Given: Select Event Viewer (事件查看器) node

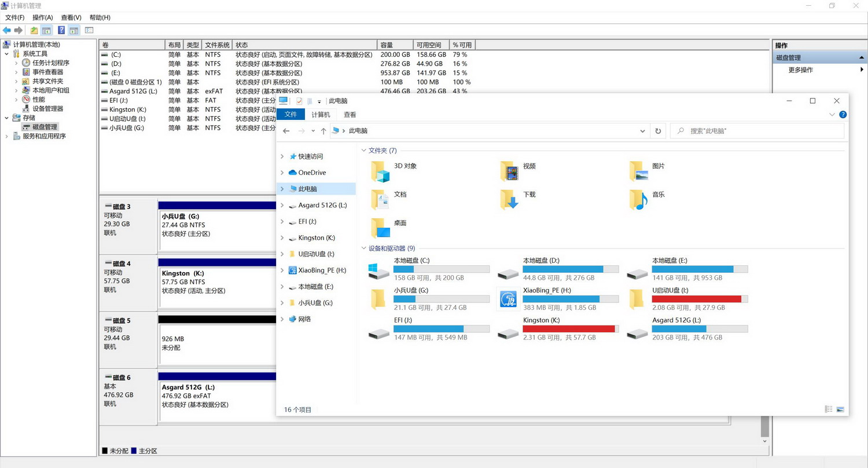Looking at the screenshot, I should pos(48,72).
